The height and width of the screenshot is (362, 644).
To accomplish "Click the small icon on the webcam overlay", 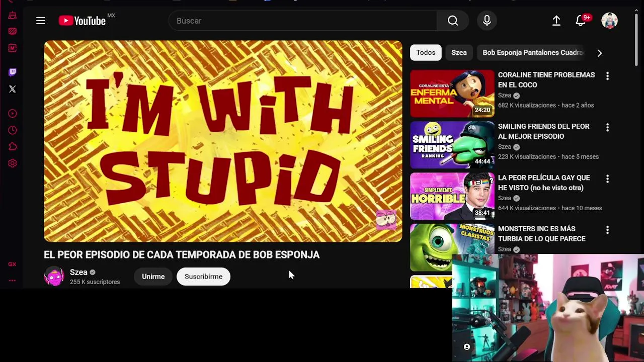I will click(x=467, y=347).
